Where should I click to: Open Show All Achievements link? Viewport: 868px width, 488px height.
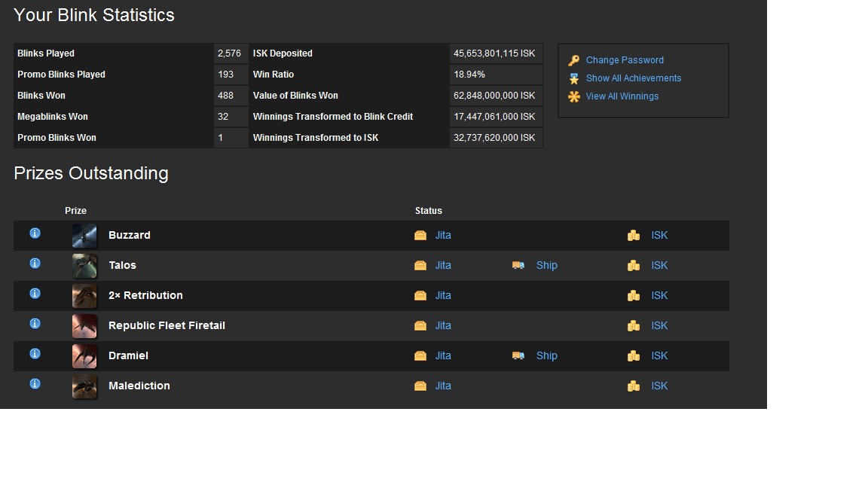[x=633, y=78]
